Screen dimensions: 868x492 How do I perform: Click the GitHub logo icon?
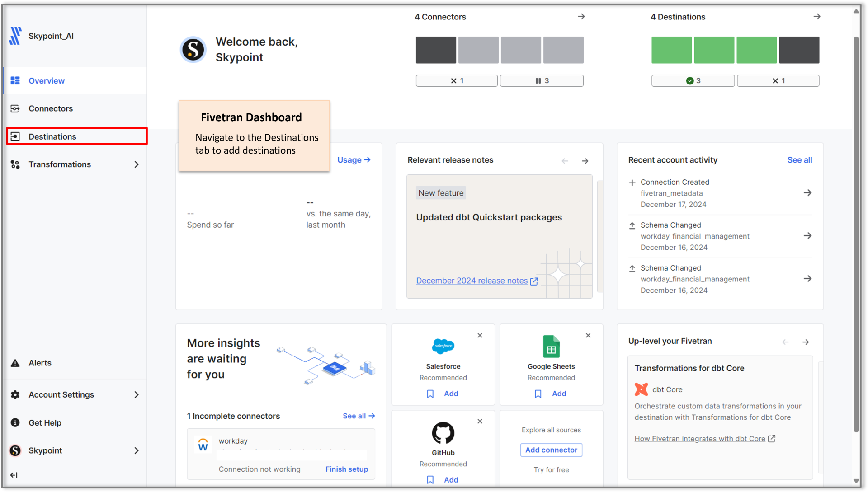(x=443, y=433)
